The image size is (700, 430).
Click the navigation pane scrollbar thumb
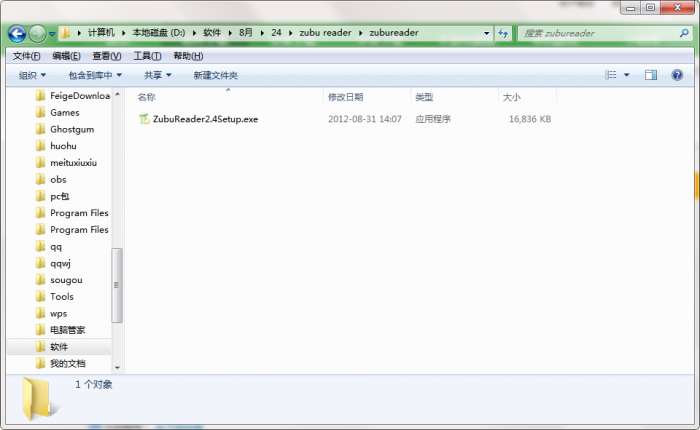[117, 285]
